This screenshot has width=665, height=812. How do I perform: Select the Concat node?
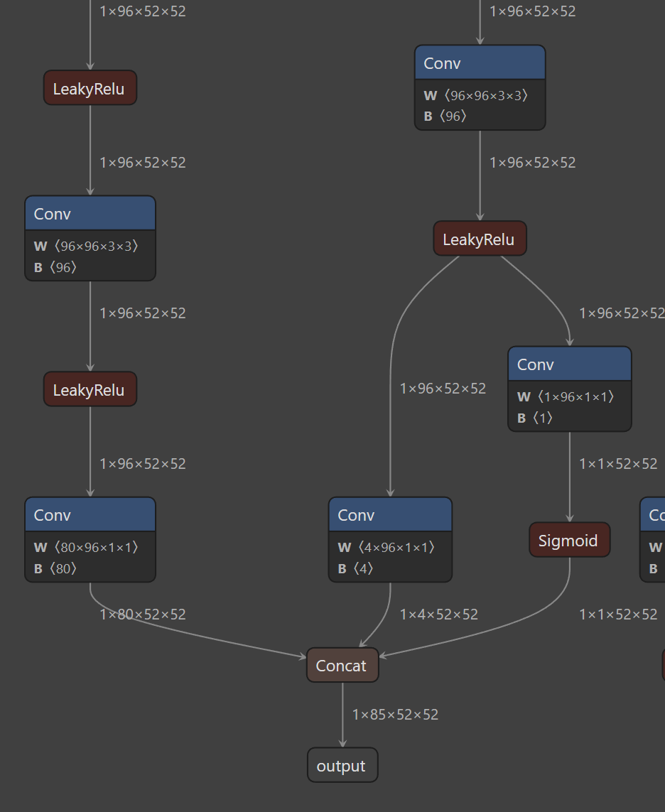point(342,666)
